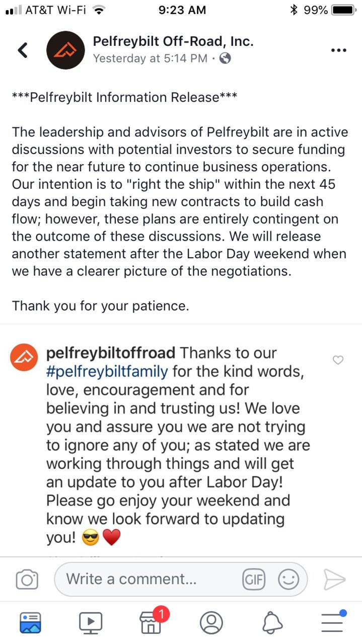The width and height of the screenshot is (362, 644).
Task: Tap the camera icon to attach photo
Action: (27, 579)
